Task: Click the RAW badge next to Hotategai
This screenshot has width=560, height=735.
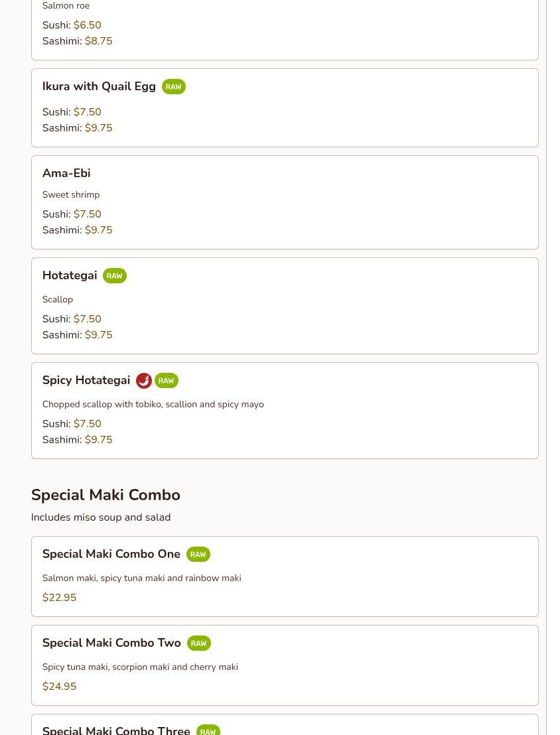Action: [x=114, y=276]
